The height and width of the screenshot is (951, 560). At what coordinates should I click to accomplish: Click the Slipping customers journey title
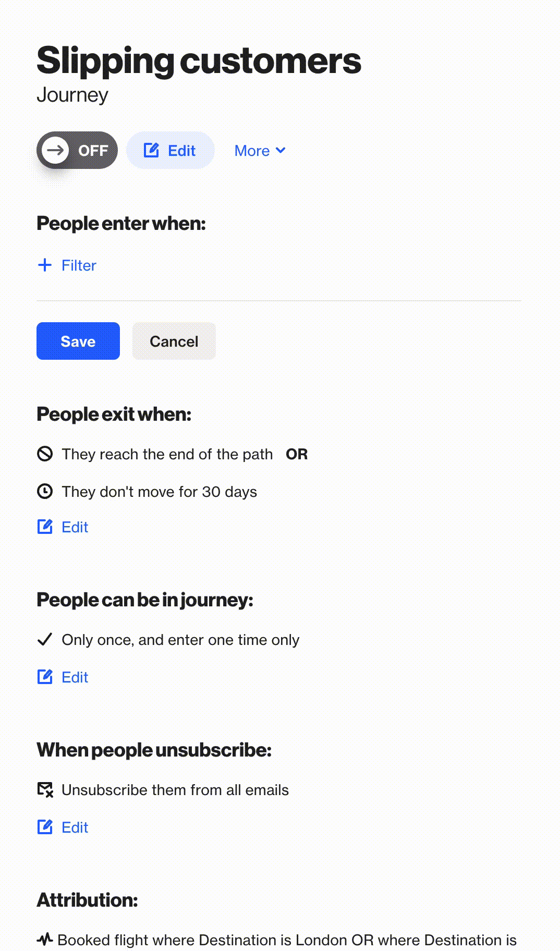[x=199, y=60]
